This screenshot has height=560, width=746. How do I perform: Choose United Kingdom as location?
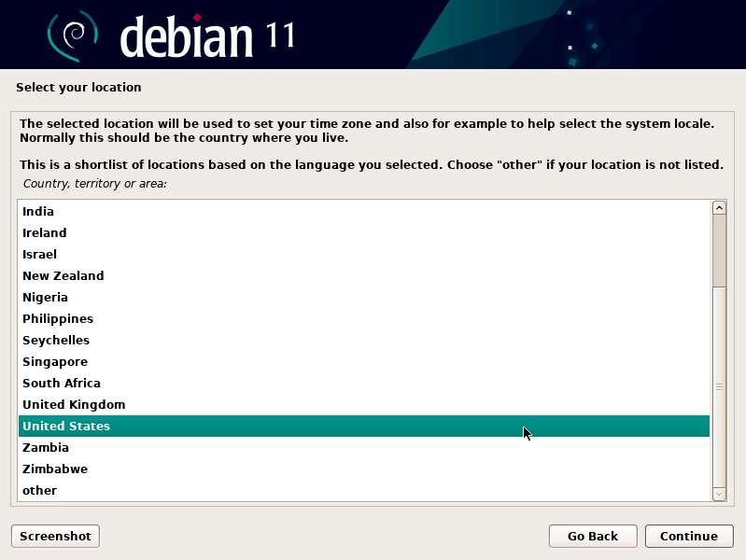point(74,404)
